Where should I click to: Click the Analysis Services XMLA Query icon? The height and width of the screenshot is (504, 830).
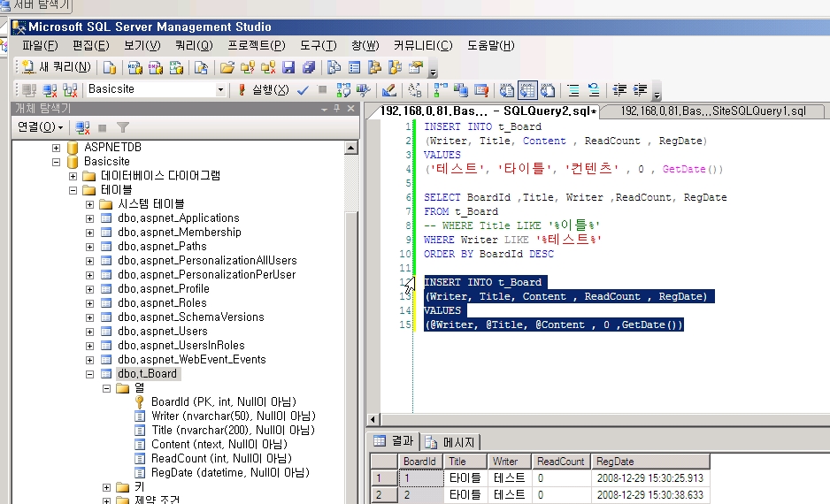(176, 67)
